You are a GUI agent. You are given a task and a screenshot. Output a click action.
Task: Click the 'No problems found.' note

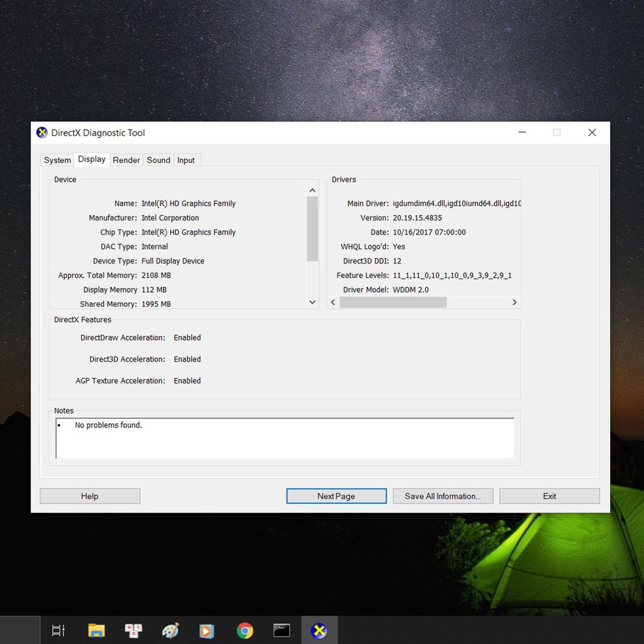point(108,425)
